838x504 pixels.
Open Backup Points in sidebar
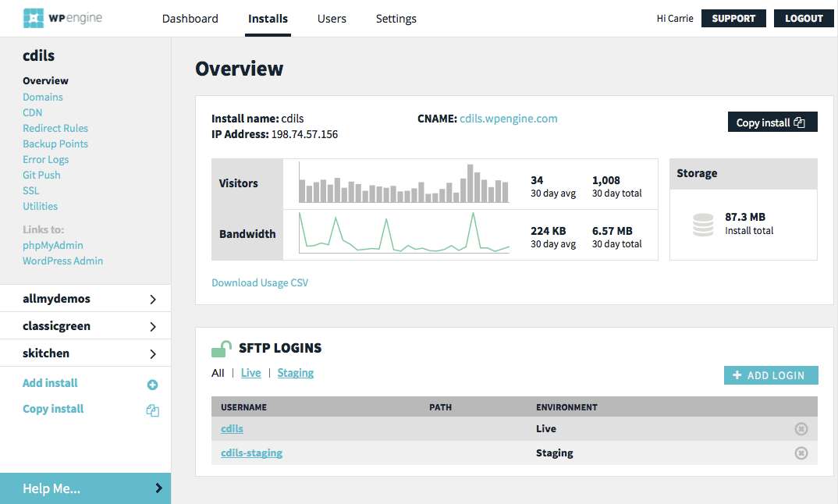[x=55, y=144]
